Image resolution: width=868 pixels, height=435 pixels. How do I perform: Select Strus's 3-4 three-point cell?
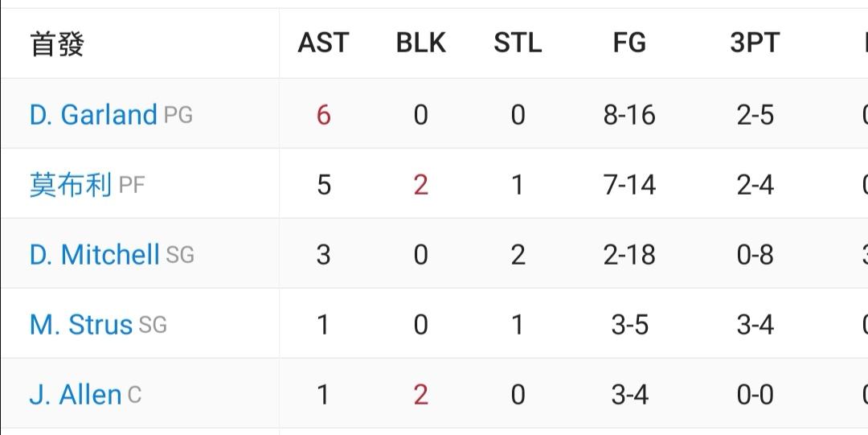(755, 325)
